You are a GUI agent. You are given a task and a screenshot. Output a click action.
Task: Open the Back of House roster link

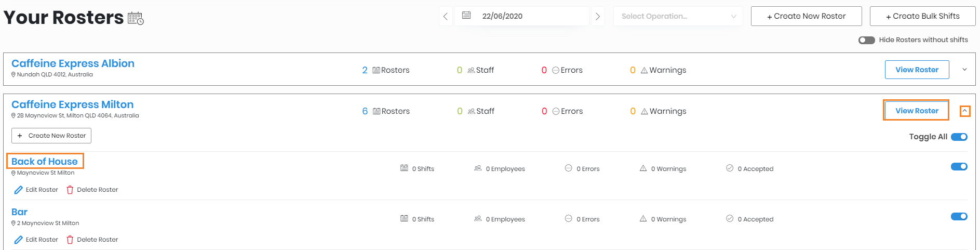tap(45, 162)
